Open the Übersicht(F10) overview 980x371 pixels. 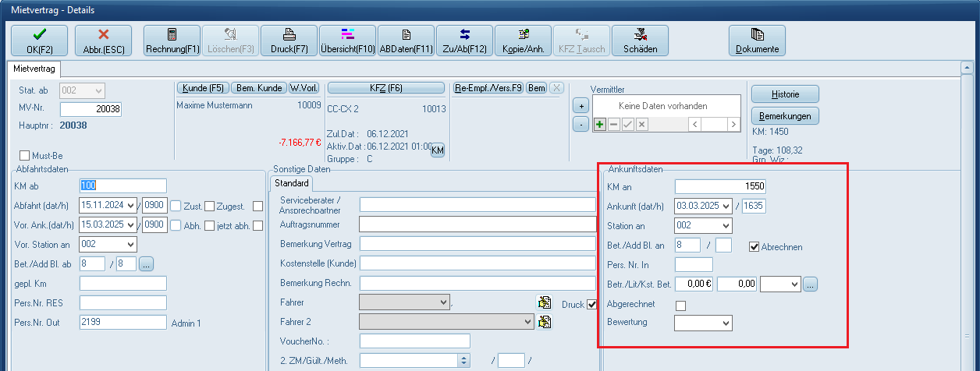pos(348,41)
